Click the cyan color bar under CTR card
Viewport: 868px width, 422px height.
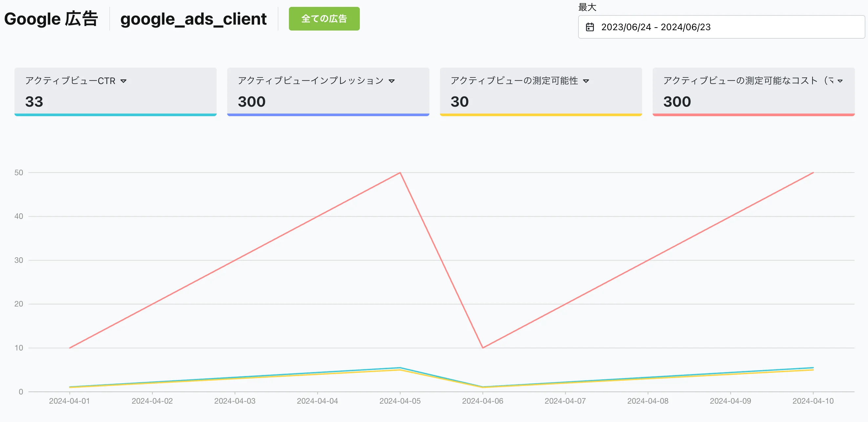(x=115, y=115)
